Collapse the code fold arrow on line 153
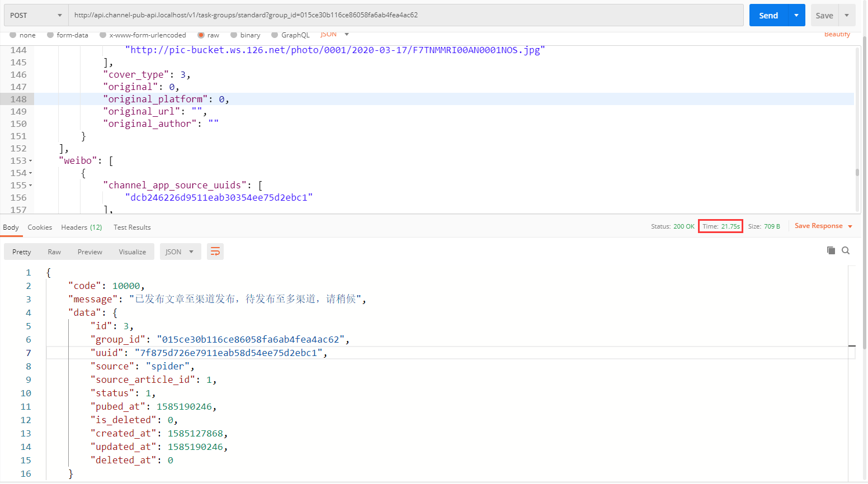Screen dimensions: 868x484 pyautogui.click(x=30, y=161)
